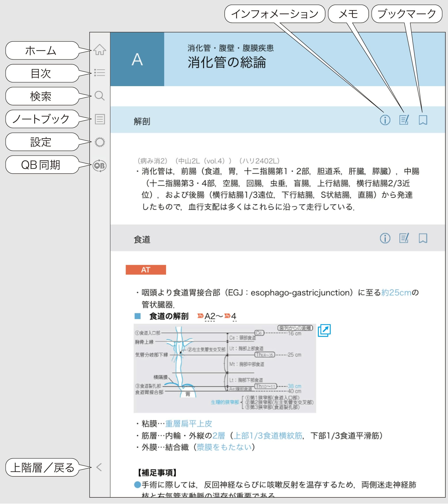The height and width of the screenshot is (504, 448).
Task: Open memo icon in 食道 header
Action: pos(404,238)
